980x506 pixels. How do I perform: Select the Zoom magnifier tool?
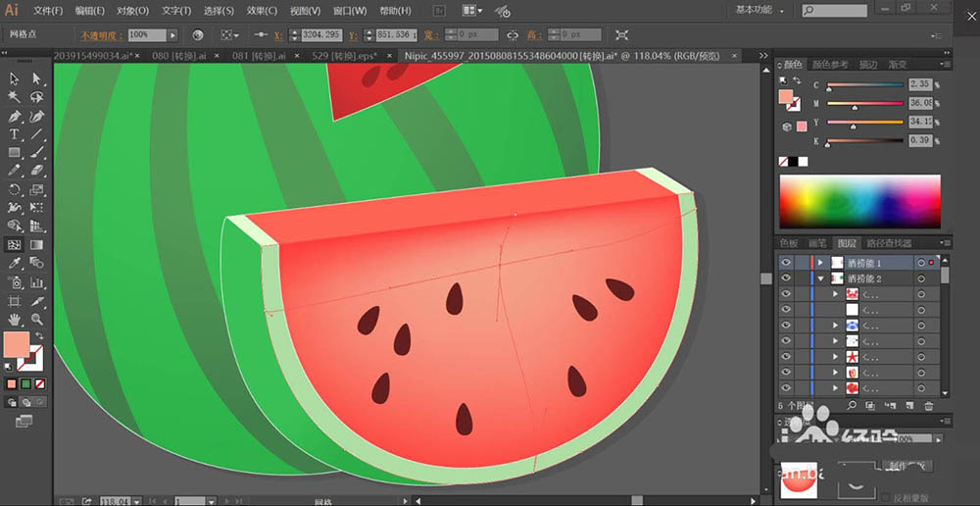click(36, 319)
